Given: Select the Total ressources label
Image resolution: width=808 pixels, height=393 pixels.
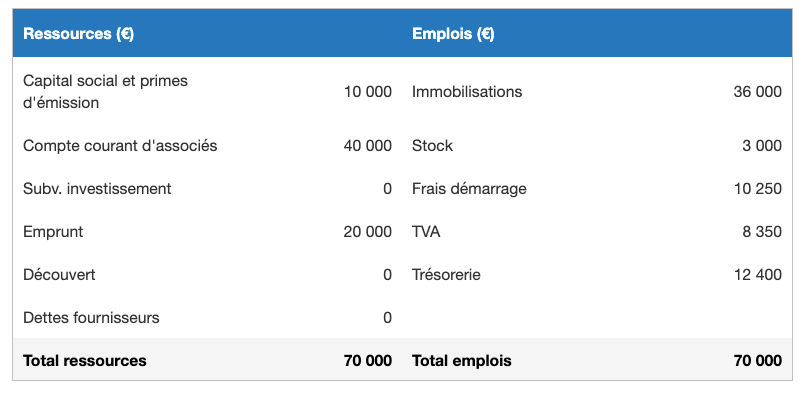Looking at the screenshot, I should coord(85,361).
